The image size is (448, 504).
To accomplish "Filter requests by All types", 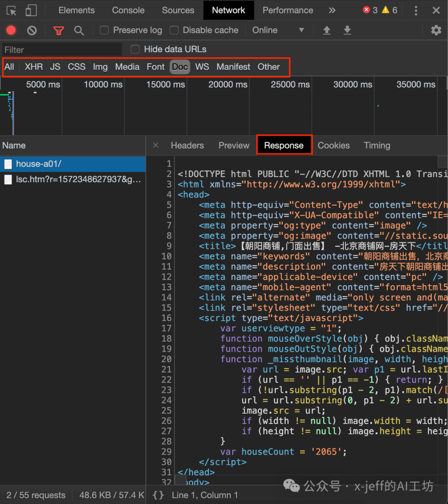I will point(9,67).
